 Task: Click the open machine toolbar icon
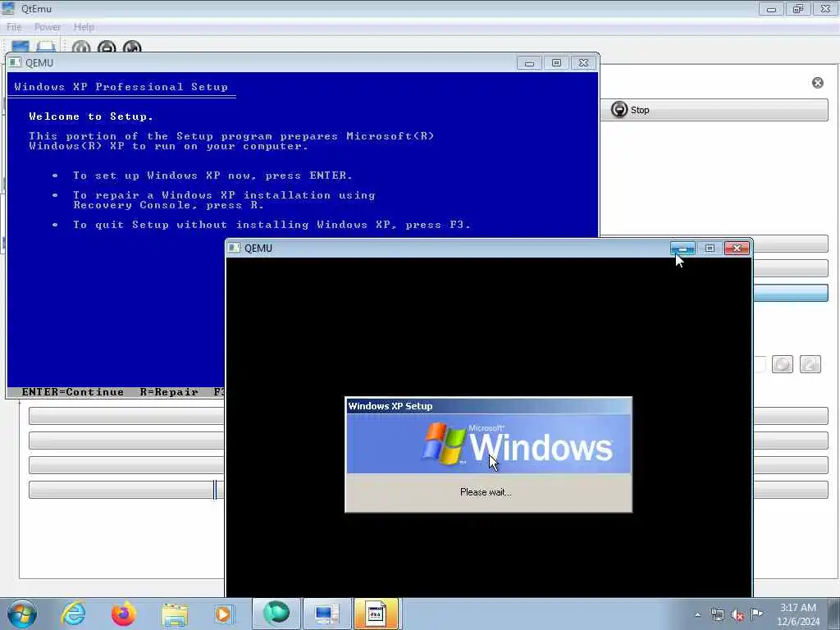[x=46, y=47]
